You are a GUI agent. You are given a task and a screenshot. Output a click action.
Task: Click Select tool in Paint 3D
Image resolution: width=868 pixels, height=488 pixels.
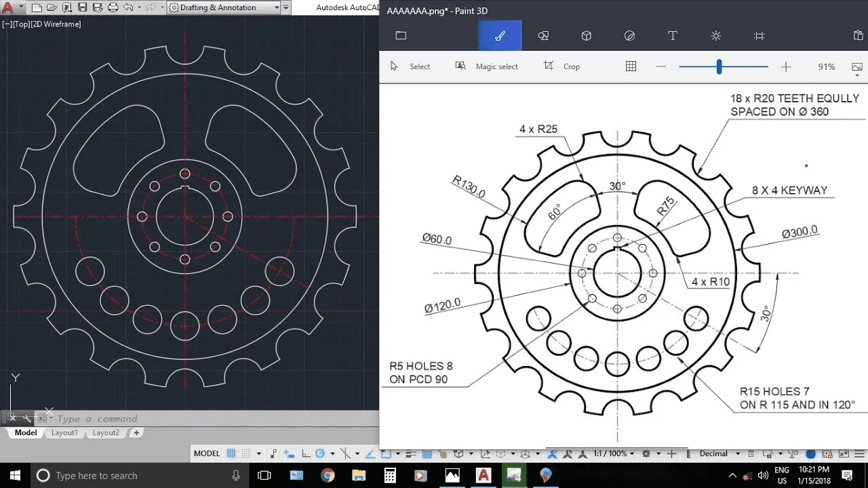[410, 66]
